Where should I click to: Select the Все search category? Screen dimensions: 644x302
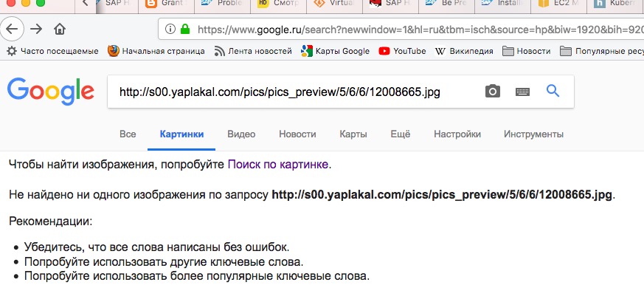(128, 134)
